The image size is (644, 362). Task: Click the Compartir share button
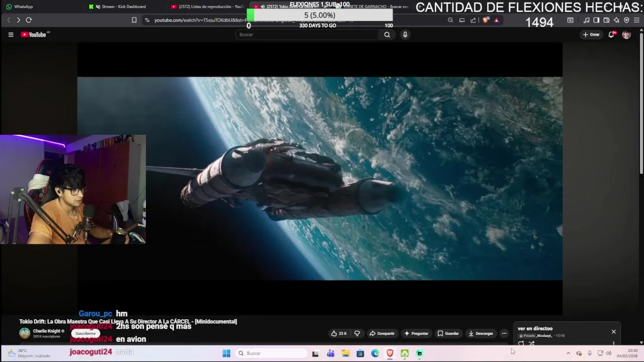point(382,333)
